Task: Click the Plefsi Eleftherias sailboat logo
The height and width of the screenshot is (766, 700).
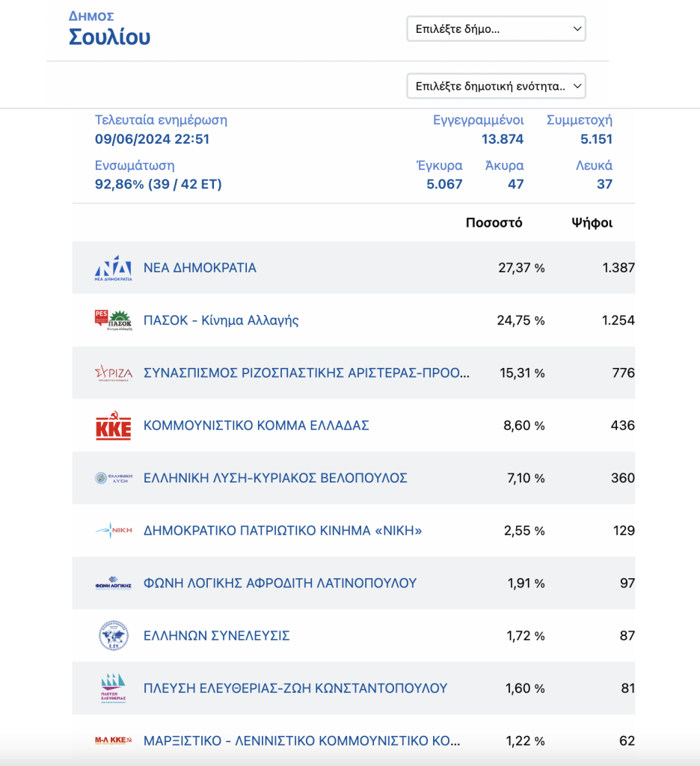Action: click(113, 688)
